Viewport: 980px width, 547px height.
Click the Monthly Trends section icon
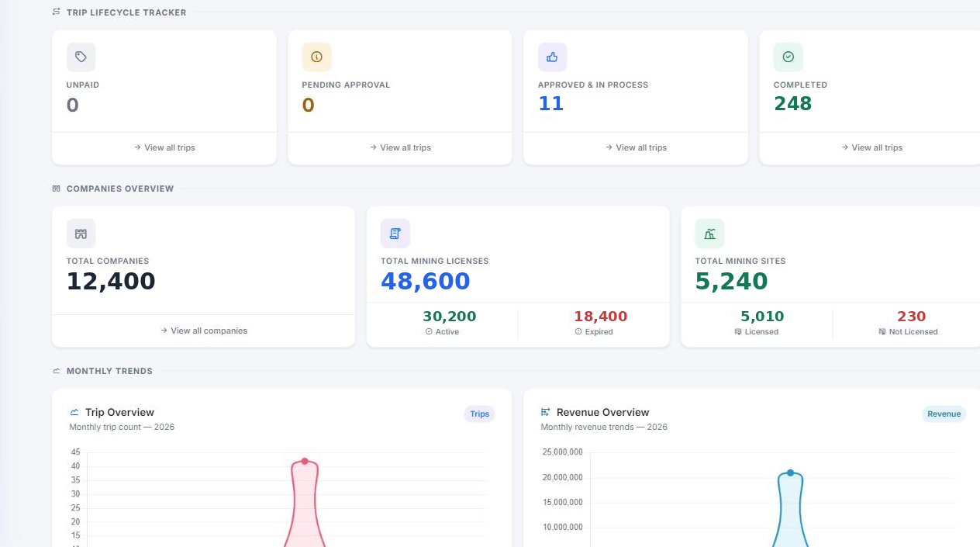(x=56, y=371)
